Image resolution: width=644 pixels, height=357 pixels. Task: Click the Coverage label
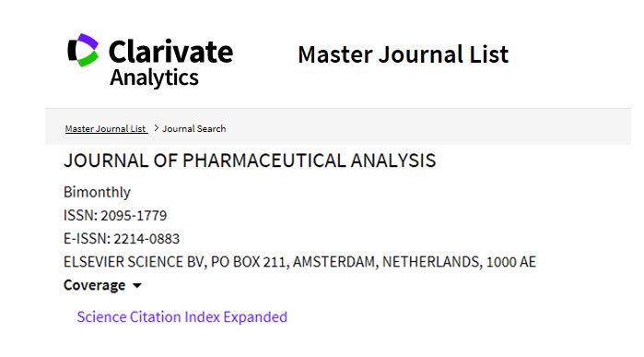pyautogui.click(x=95, y=285)
